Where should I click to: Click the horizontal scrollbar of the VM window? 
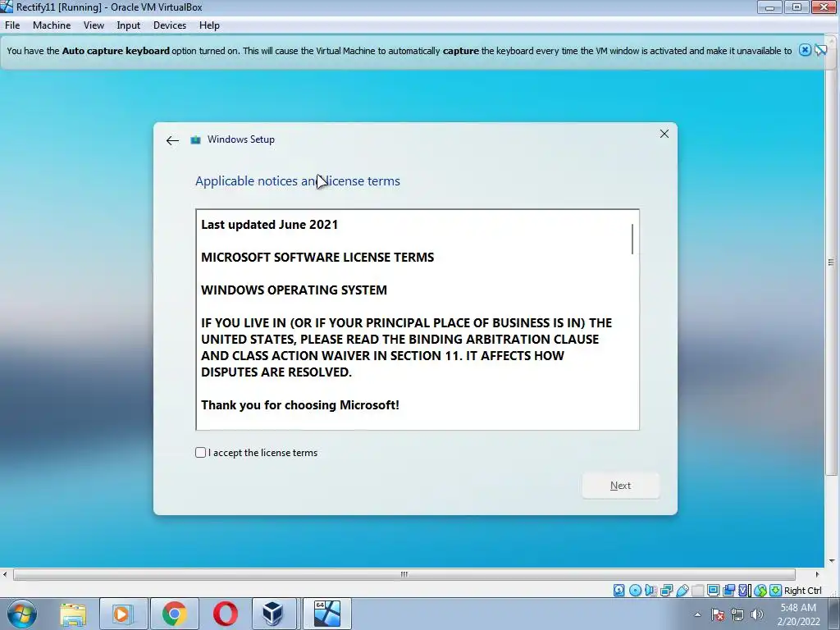point(404,574)
